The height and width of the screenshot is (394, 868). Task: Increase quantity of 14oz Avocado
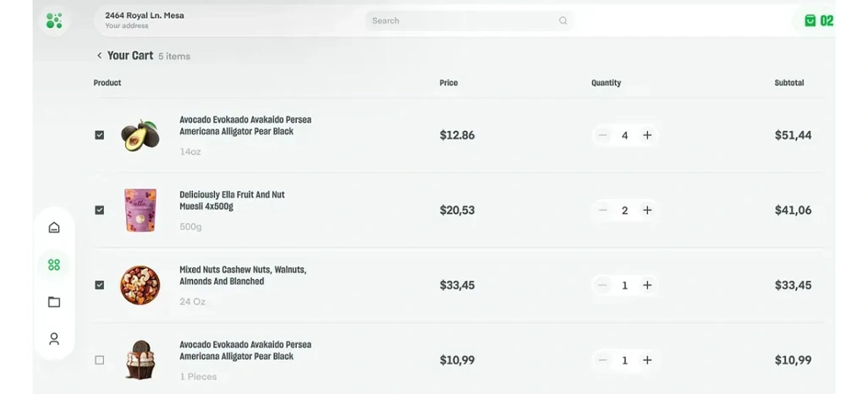coord(647,135)
